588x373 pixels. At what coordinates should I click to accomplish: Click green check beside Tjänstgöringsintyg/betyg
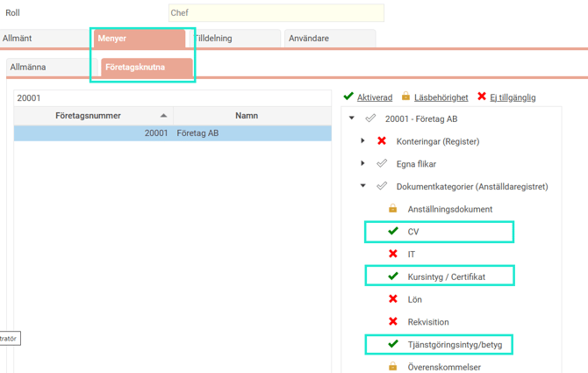pos(393,345)
